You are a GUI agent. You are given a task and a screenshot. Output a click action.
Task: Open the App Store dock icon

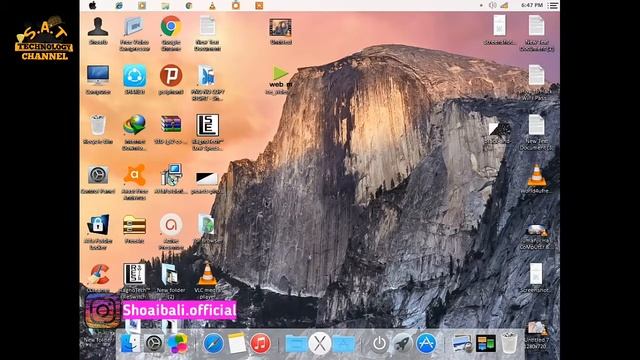pos(426,344)
